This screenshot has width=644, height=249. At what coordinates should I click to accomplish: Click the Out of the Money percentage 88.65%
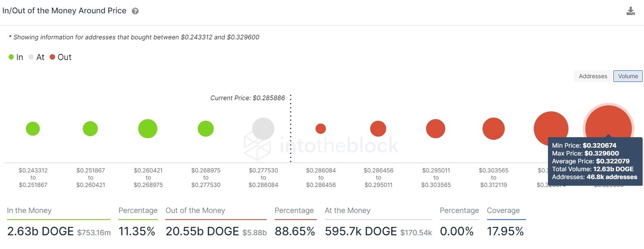[x=295, y=231]
